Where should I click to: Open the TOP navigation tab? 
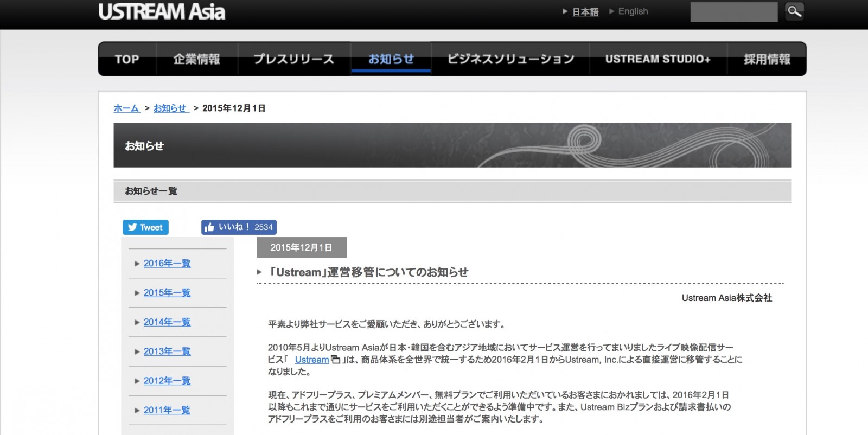tap(127, 59)
